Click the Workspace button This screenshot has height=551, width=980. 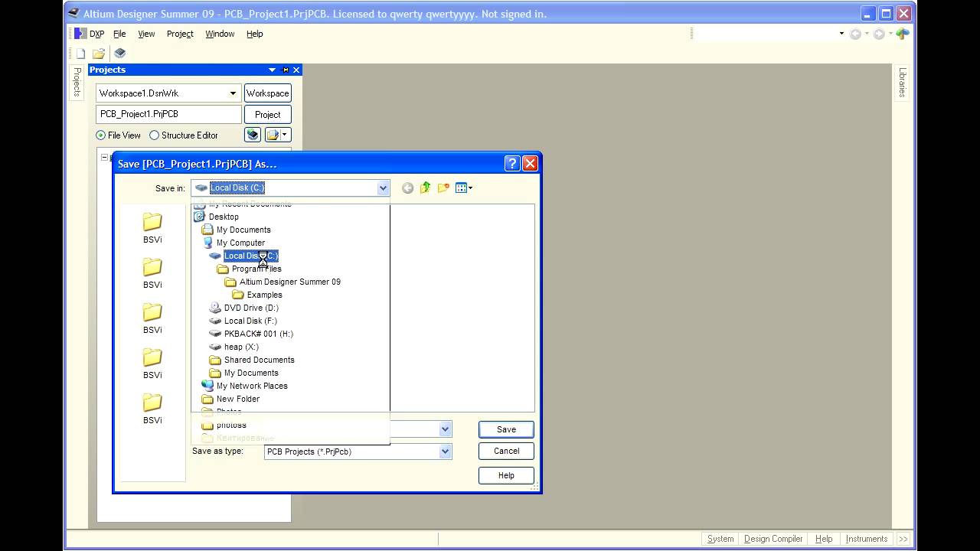click(267, 93)
